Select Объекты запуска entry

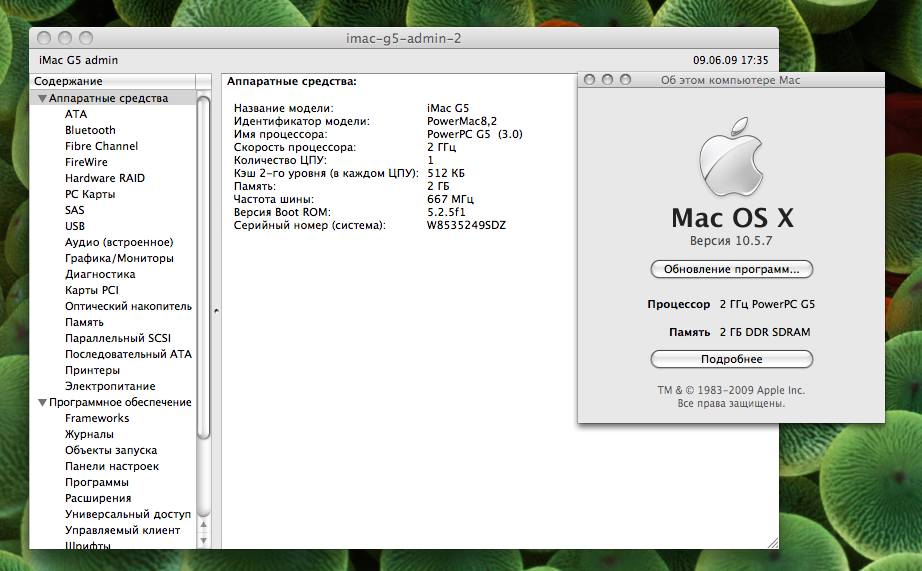pos(111,450)
